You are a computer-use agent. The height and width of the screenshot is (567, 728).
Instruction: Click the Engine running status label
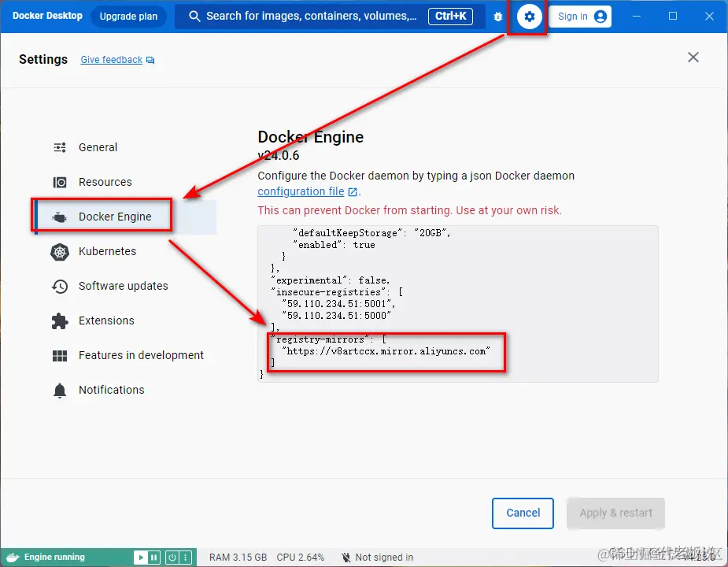pos(54,557)
